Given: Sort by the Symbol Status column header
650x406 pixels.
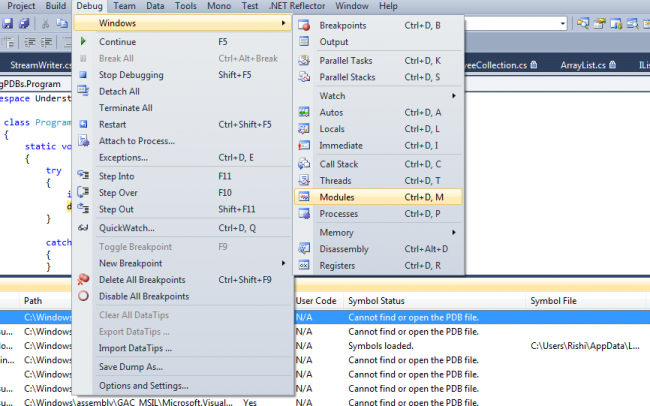Looking at the screenshot, I should click(x=434, y=301).
